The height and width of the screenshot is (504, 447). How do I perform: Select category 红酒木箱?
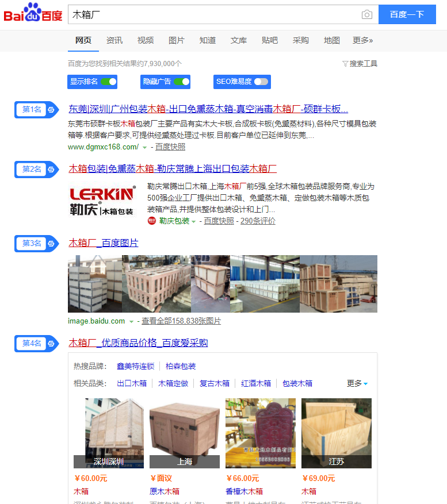[x=256, y=383]
